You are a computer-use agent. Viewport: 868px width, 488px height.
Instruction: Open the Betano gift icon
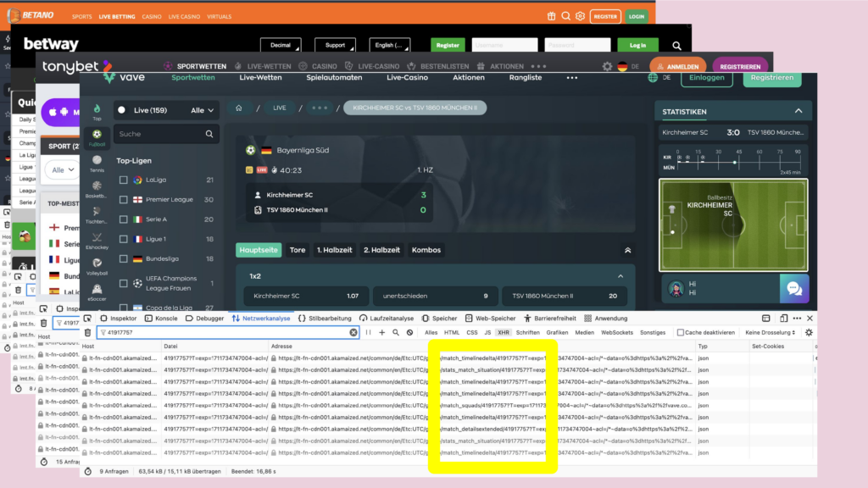coord(551,16)
